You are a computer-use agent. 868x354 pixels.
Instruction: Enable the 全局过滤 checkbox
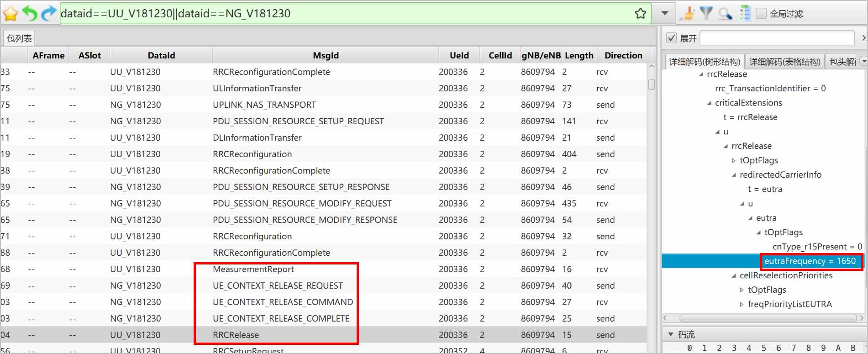(761, 14)
